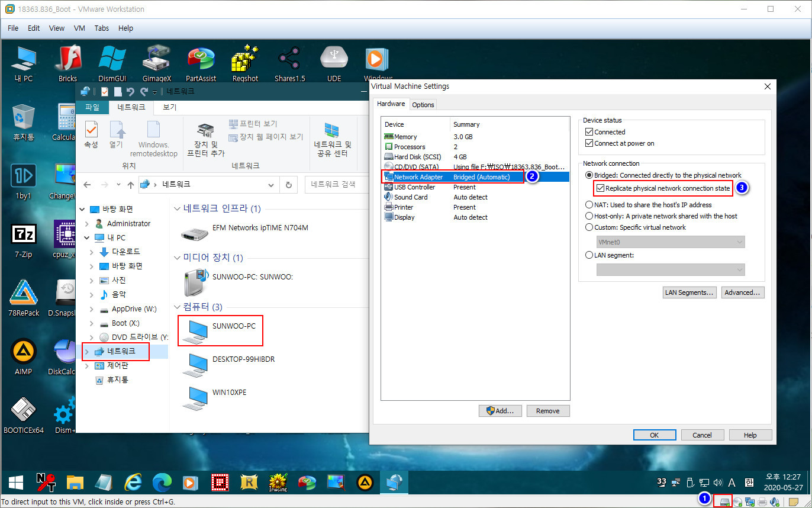Image resolution: width=812 pixels, height=508 pixels.
Task: Open Microsoft Edge from the guest taskbar
Action: pos(162,483)
